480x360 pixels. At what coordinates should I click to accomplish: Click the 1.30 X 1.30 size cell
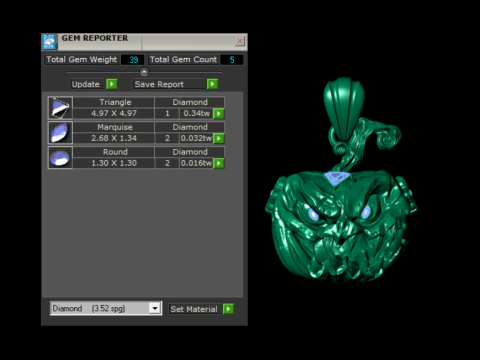coord(114,163)
